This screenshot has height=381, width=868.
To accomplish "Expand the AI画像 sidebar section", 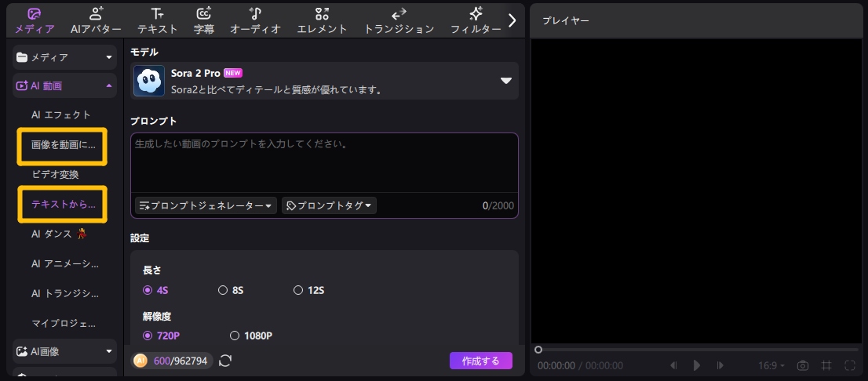I will [64, 351].
